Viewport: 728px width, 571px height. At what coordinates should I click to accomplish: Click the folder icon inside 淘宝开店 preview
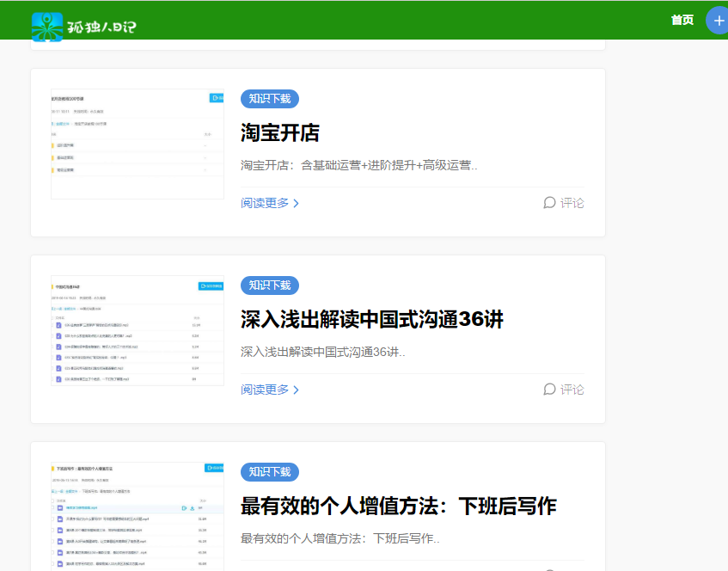[x=53, y=144]
